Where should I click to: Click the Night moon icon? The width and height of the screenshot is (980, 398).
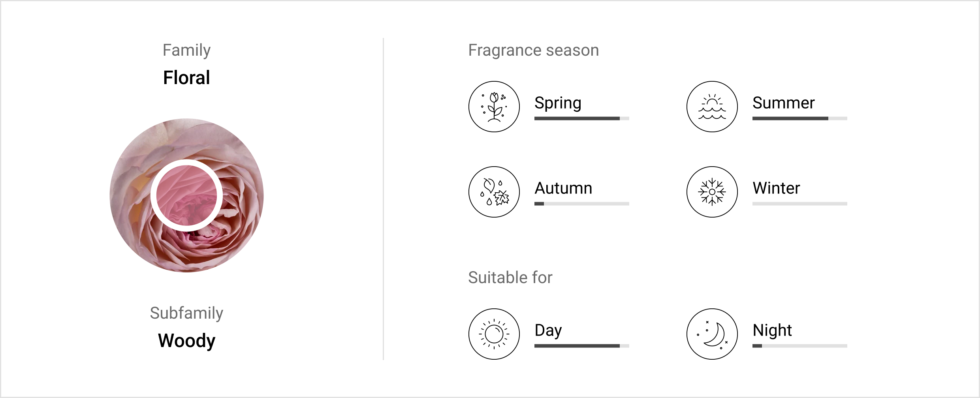pyautogui.click(x=712, y=334)
